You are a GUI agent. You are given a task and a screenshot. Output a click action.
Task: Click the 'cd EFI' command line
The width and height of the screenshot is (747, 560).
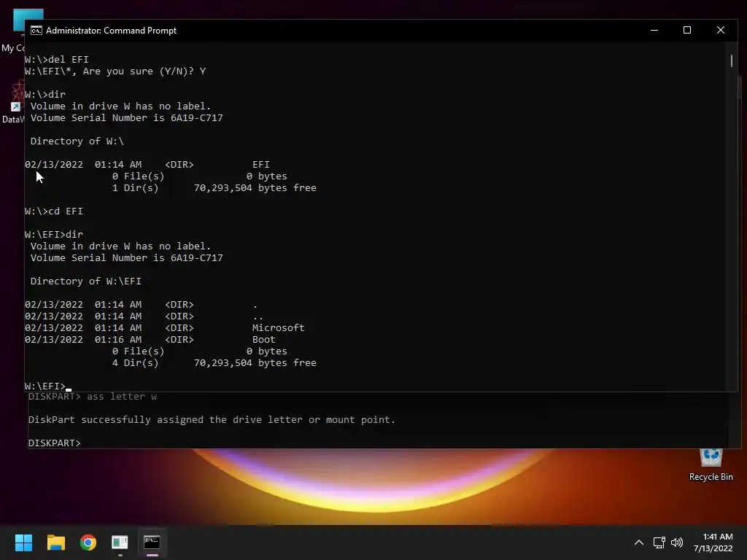[54, 211]
